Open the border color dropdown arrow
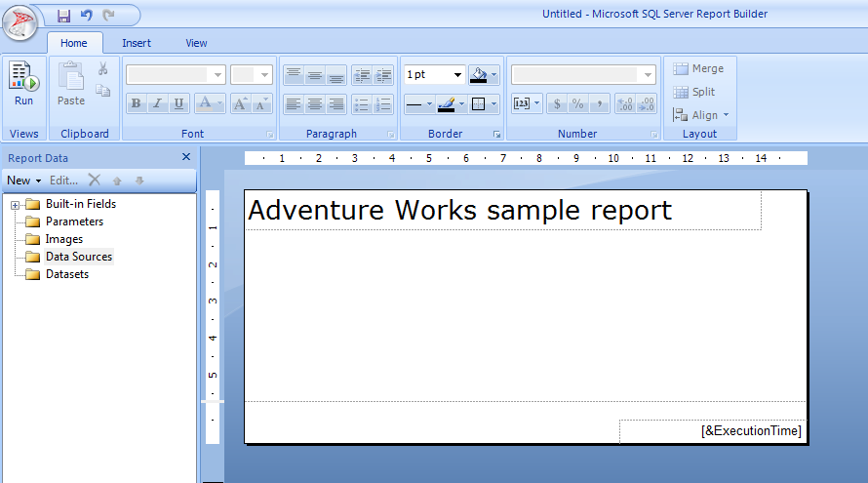868x483 pixels. tap(461, 103)
